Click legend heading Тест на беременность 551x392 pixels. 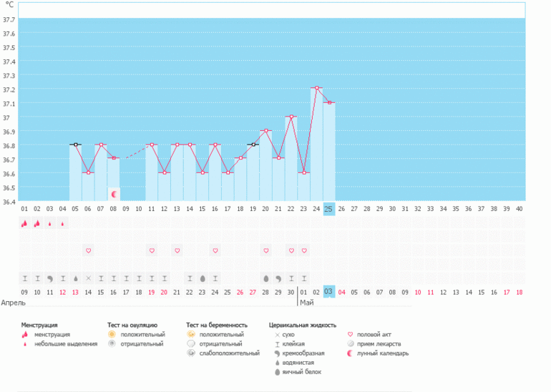click(x=217, y=325)
